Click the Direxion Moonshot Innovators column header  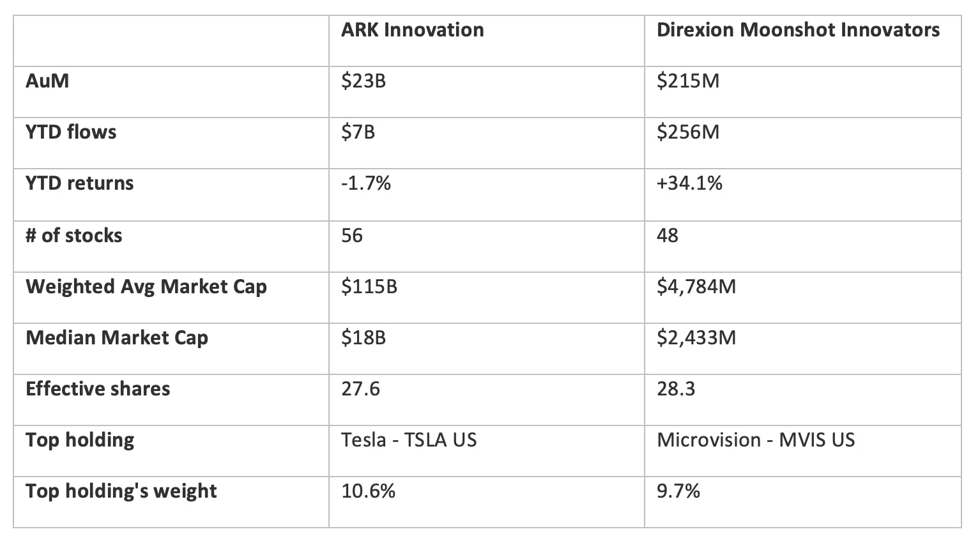point(798,30)
